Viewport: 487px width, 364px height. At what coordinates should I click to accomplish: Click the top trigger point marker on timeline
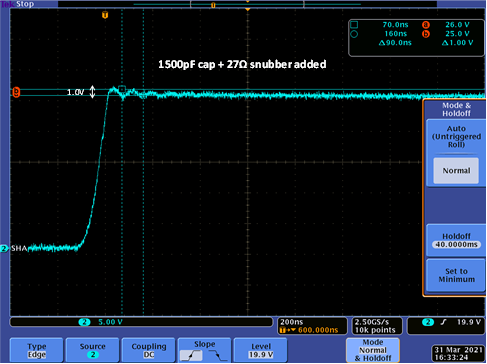point(213,5)
